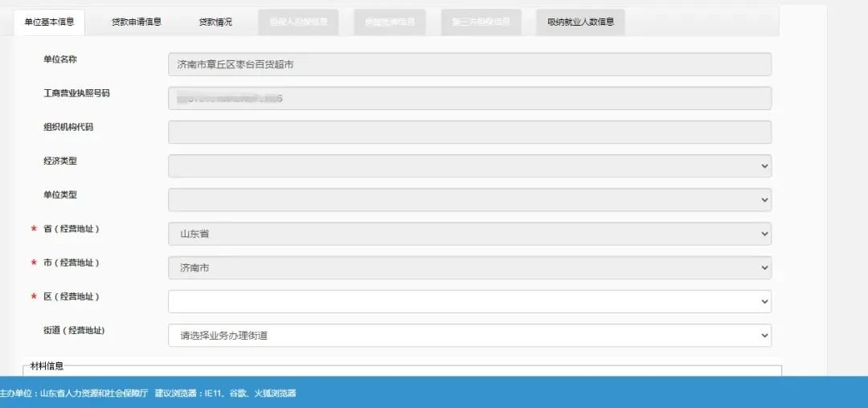The height and width of the screenshot is (408, 868).
Task: Click the disabled 担保人担保信息 tab
Action: pyautogui.click(x=298, y=22)
